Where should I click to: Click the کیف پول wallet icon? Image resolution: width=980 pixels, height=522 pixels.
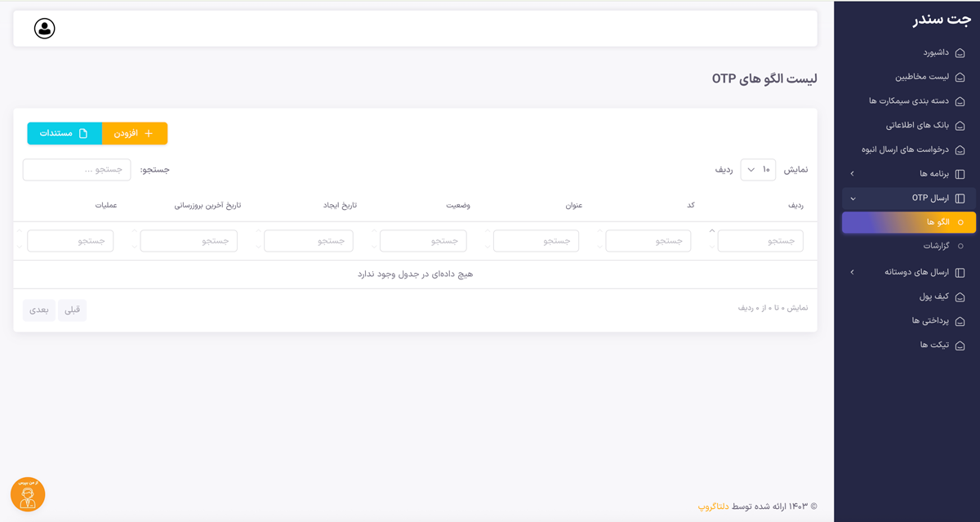click(x=960, y=297)
